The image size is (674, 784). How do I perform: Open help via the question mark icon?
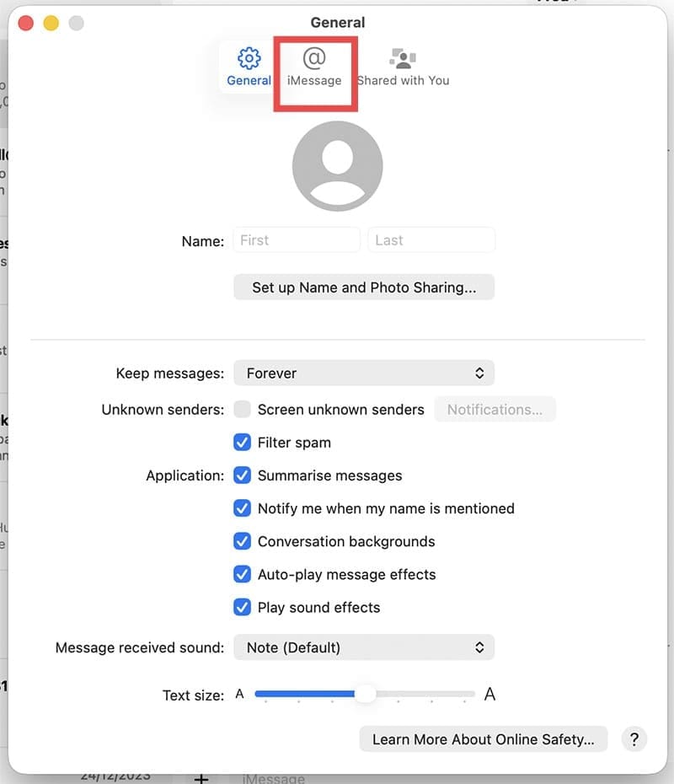(x=634, y=739)
